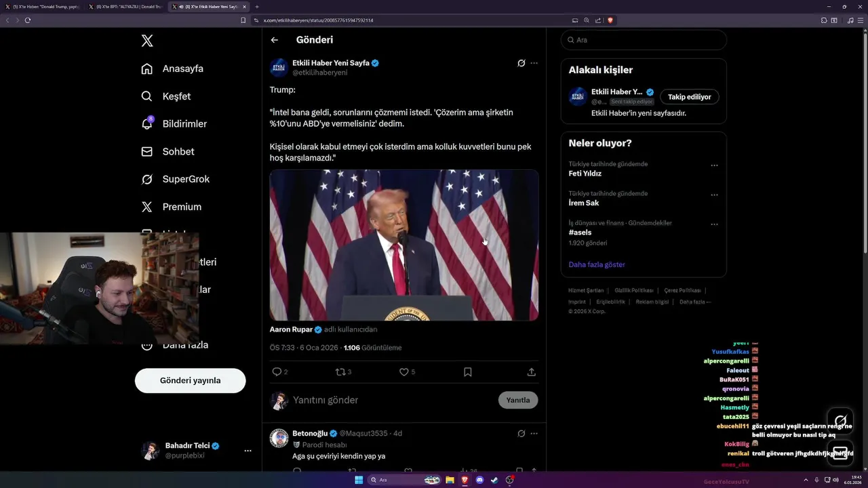Click the floating Grok button bottom right
The height and width of the screenshot is (488, 868).
pyautogui.click(x=840, y=420)
